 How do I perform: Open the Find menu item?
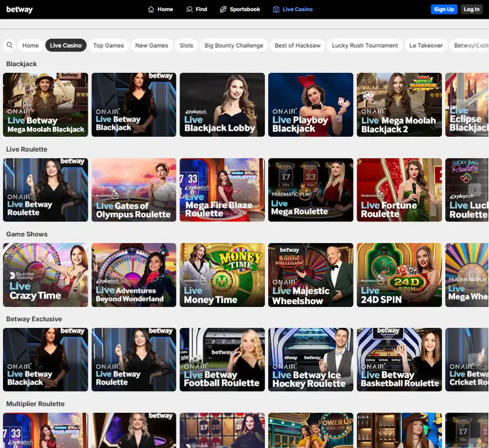coord(196,10)
